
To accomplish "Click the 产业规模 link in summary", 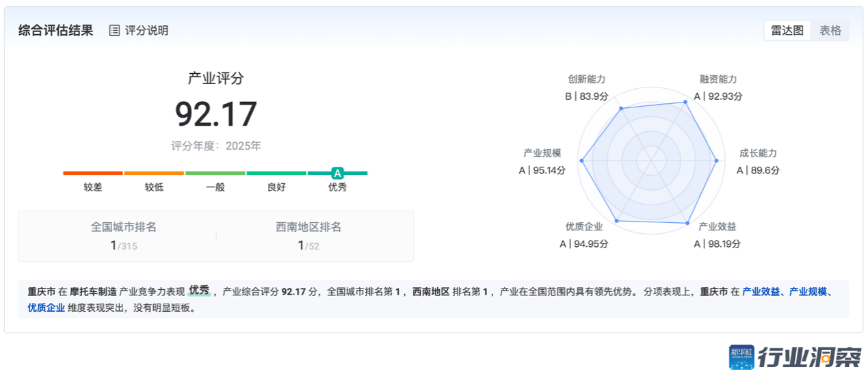I will [x=808, y=291].
